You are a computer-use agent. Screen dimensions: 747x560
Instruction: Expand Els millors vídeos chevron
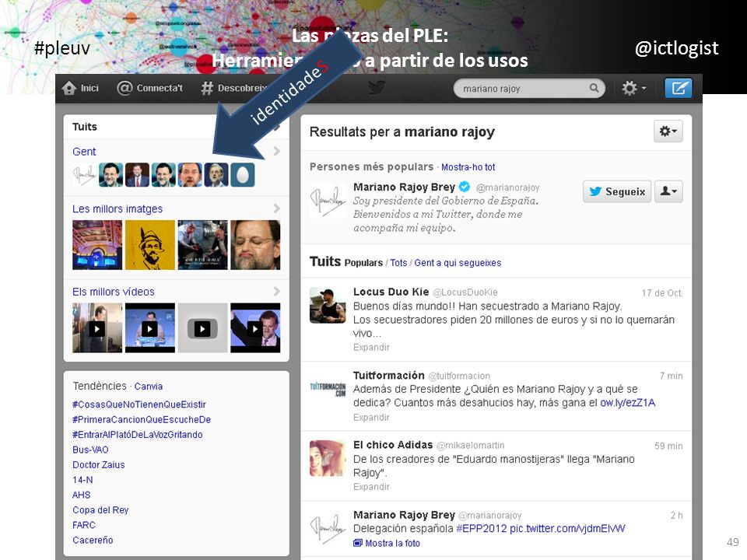coord(277,292)
